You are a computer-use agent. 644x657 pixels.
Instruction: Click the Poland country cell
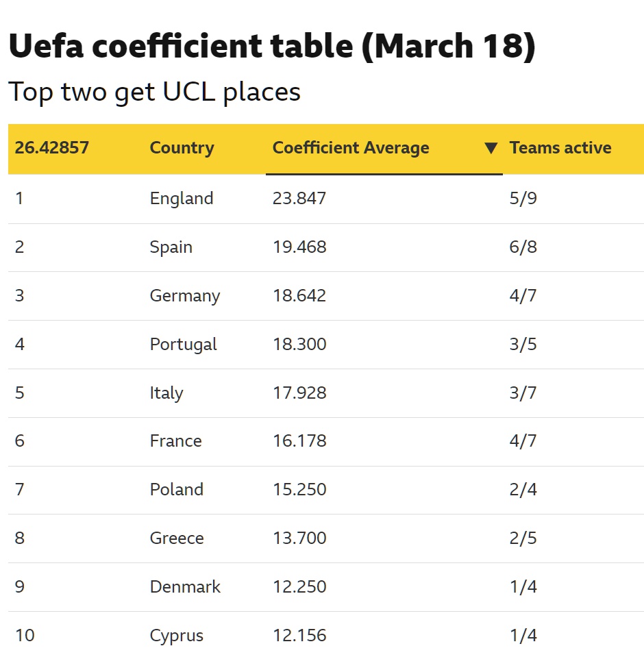coord(177,490)
